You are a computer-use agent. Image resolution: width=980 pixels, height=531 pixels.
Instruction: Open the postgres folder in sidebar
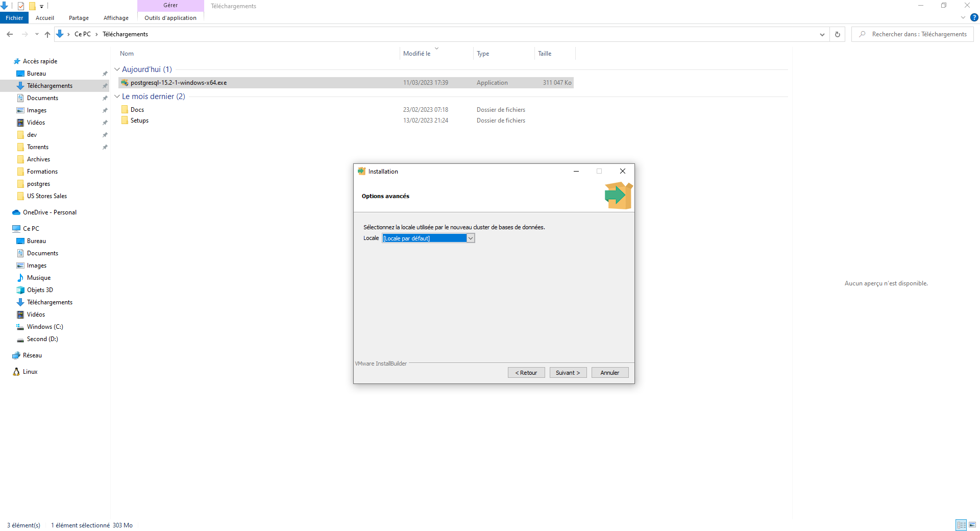38,184
